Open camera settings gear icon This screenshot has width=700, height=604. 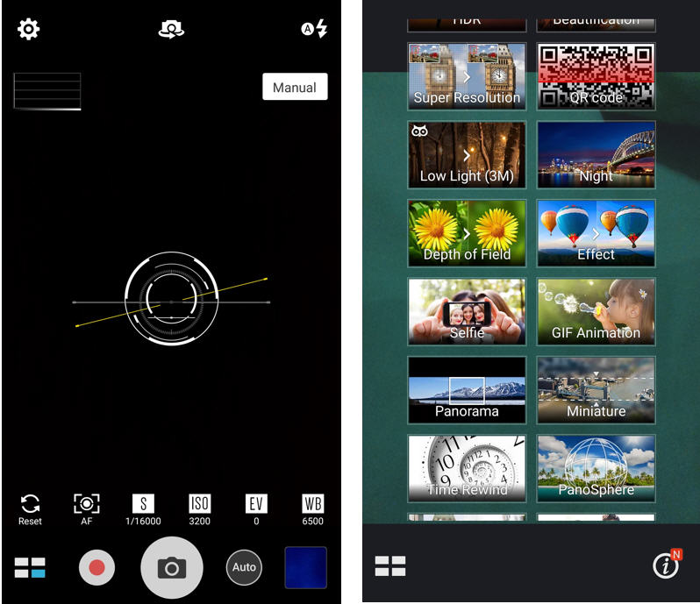point(29,29)
